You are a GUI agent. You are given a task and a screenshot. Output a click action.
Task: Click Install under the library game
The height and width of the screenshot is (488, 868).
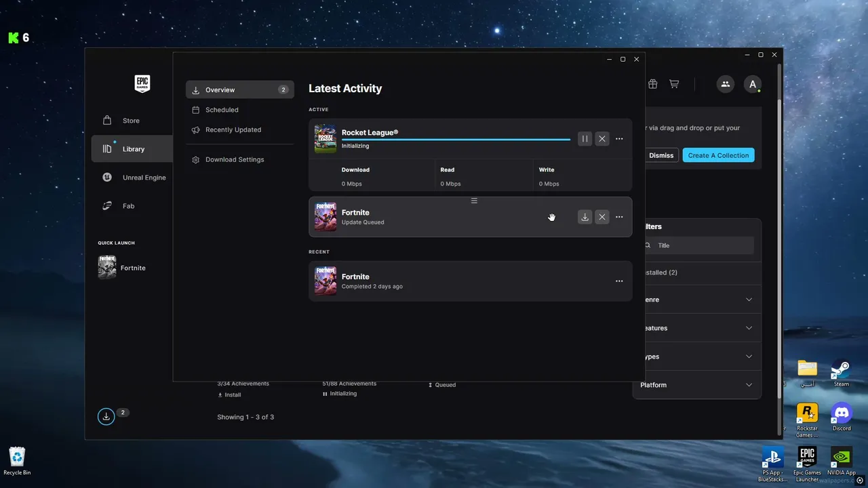[x=229, y=394]
